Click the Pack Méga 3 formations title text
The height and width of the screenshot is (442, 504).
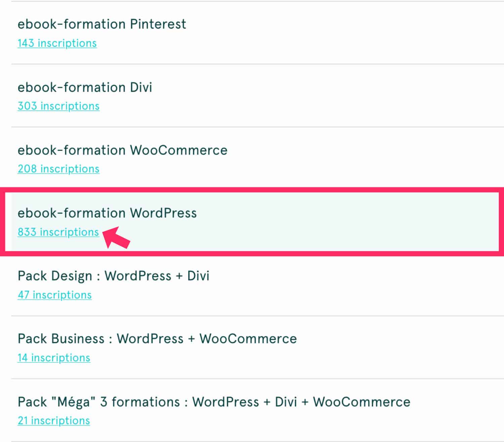pyautogui.click(x=214, y=401)
